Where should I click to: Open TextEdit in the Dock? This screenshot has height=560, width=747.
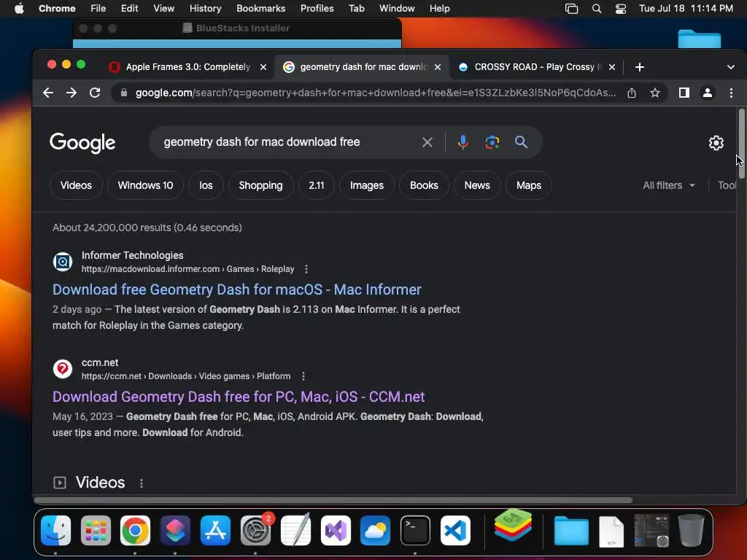pos(295,531)
